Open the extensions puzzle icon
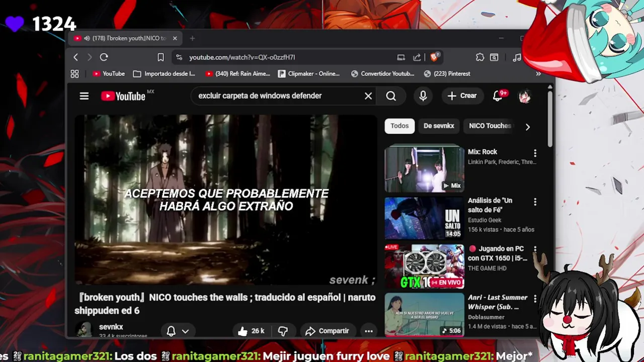The image size is (644, 362). (x=480, y=57)
